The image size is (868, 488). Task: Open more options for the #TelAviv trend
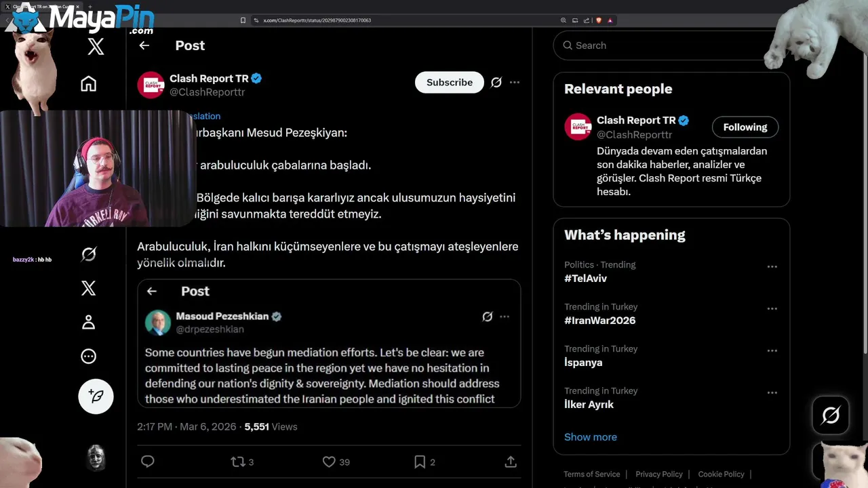click(x=772, y=267)
